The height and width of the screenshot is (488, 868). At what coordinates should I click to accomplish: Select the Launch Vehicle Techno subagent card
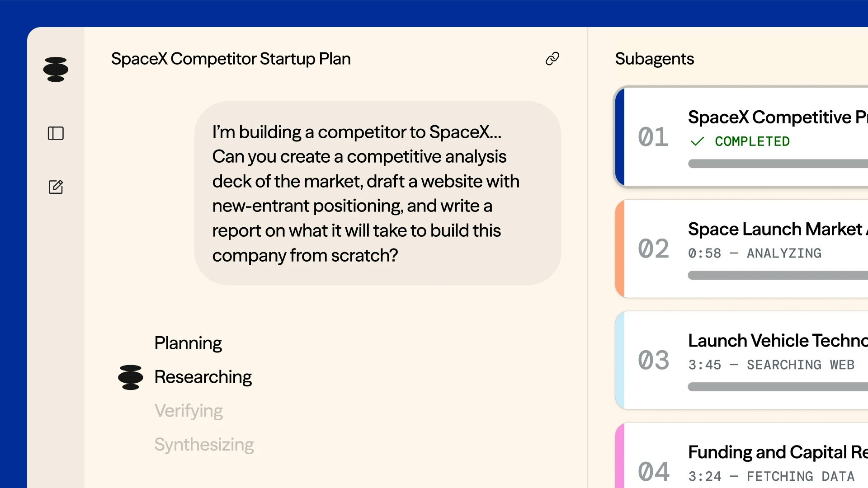point(741,360)
